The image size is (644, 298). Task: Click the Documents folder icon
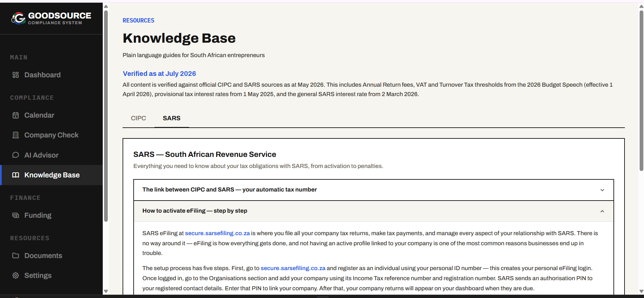point(15,255)
